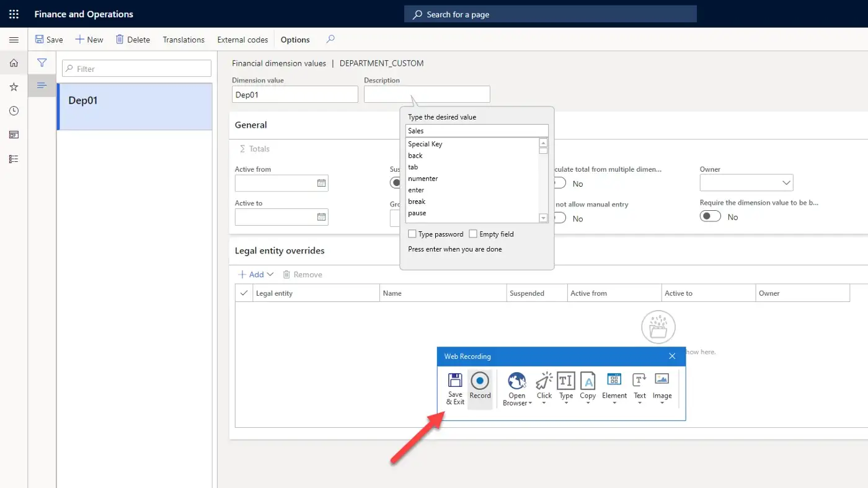Open Active from calendar picker
This screenshot has height=488, width=868.
[321, 183]
